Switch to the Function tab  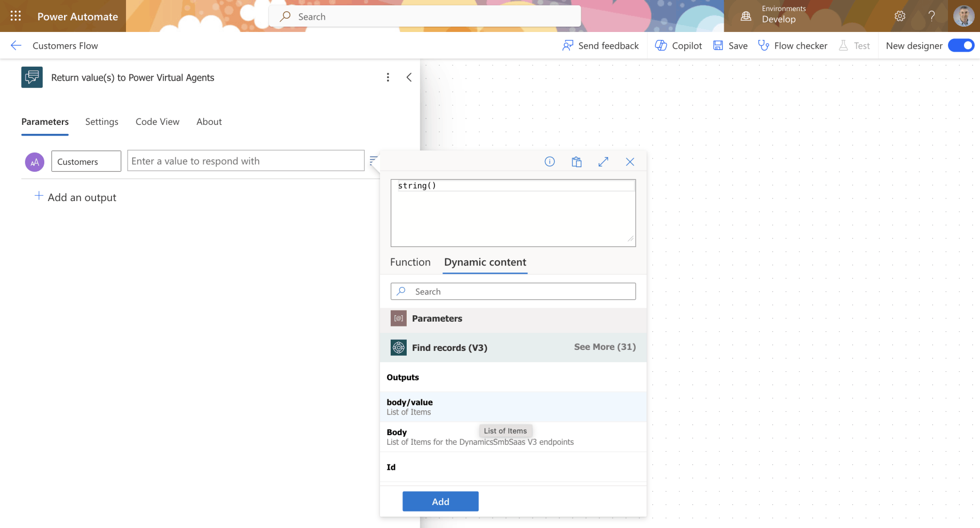click(x=410, y=262)
